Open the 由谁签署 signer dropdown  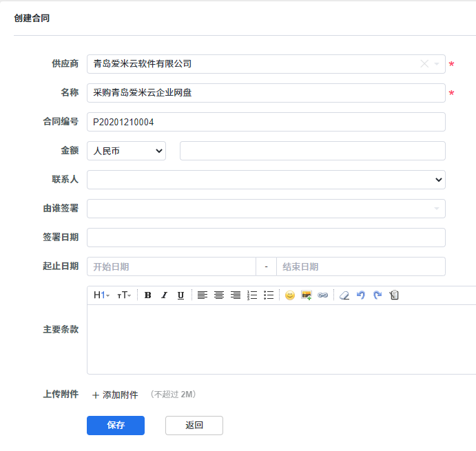(x=266, y=209)
